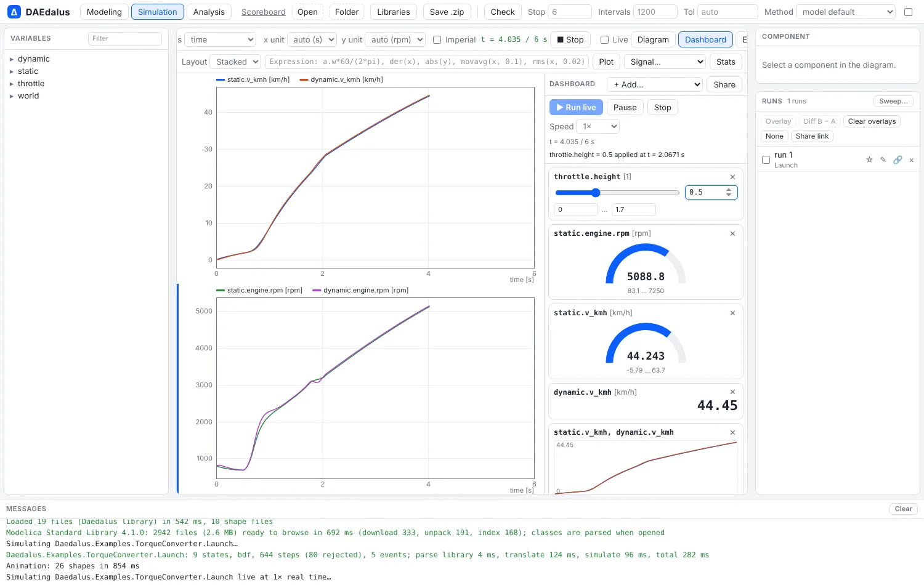Edit the Tol tolerance field
The image size is (924, 585).
(x=727, y=12)
